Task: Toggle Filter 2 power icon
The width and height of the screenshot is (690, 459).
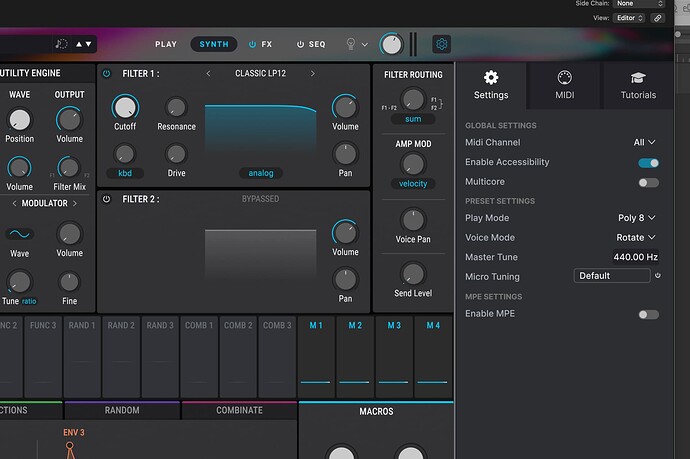Action: click(106, 199)
